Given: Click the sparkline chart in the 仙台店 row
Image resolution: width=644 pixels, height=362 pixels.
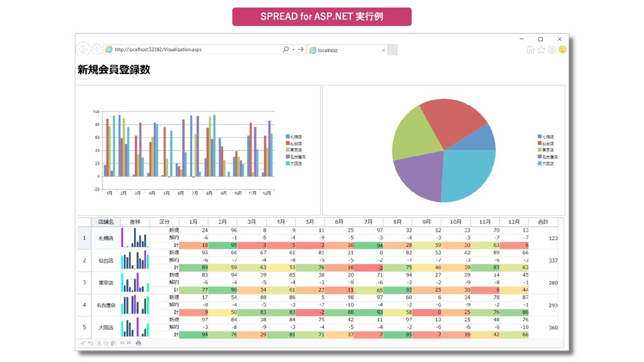Looking at the screenshot, I should tap(135, 260).
